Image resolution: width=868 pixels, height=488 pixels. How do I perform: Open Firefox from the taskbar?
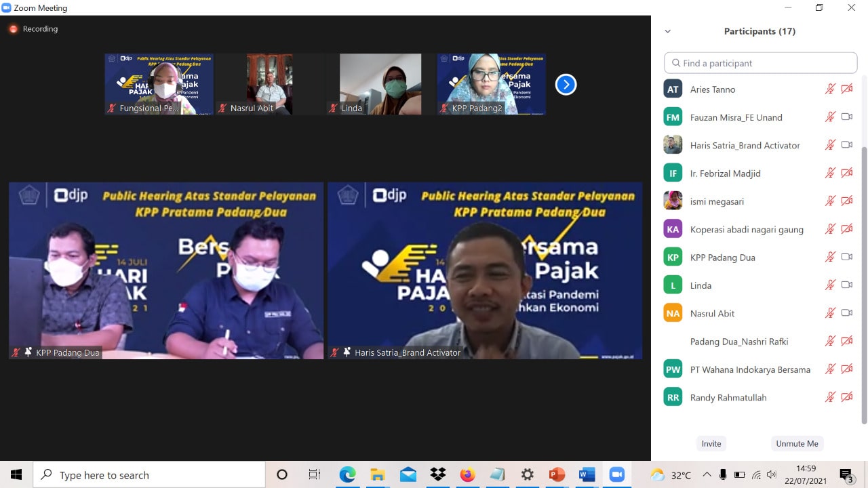tap(467, 474)
